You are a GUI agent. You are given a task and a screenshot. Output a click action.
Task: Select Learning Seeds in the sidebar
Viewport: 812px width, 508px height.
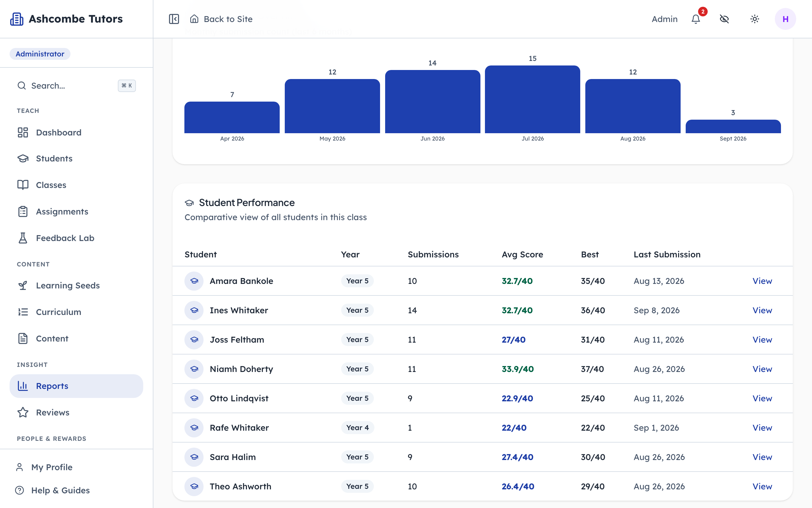(76, 285)
